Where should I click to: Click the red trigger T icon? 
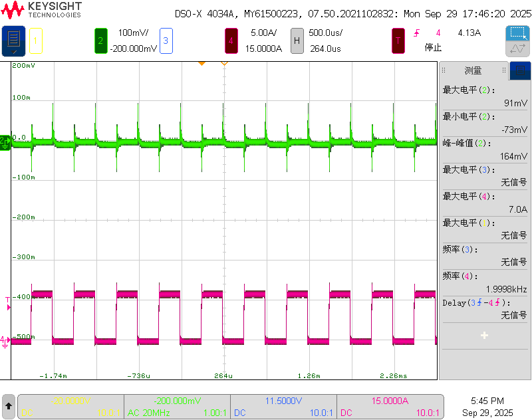397,41
